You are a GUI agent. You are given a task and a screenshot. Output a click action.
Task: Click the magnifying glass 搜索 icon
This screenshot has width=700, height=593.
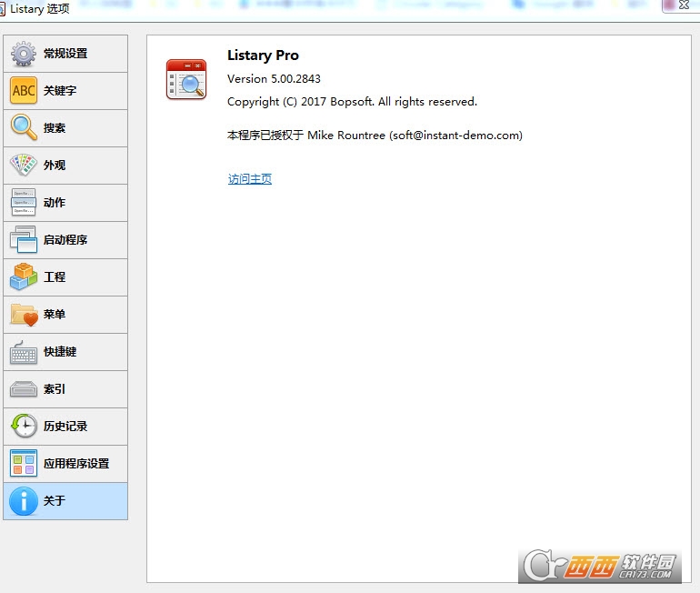(24, 127)
